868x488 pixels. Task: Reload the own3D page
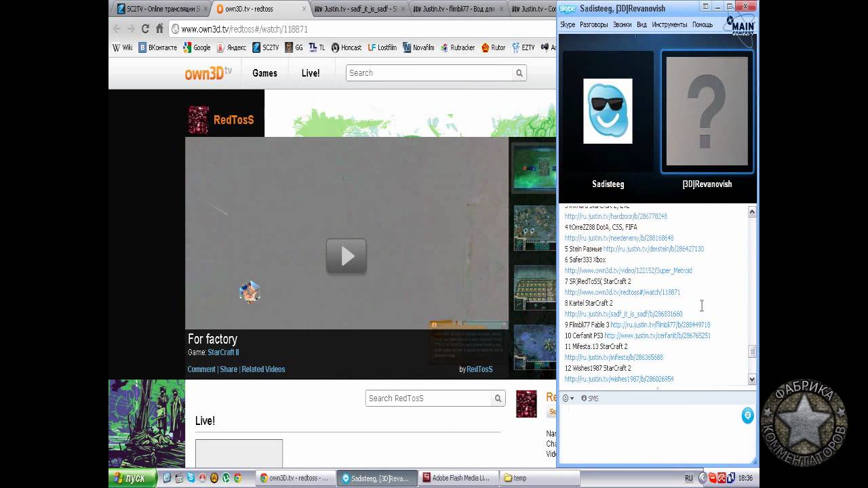pyautogui.click(x=145, y=29)
